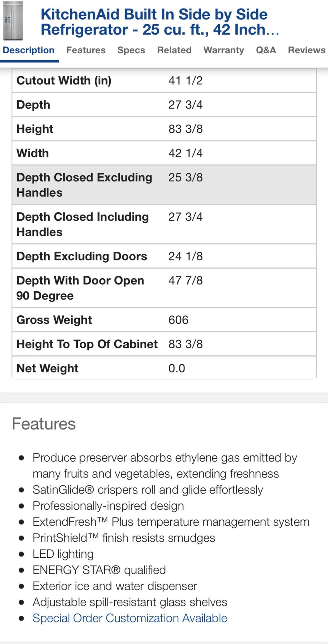This screenshot has height=644, width=328.
Task: Click the Gross Weight specification row
Action: [164, 320]
